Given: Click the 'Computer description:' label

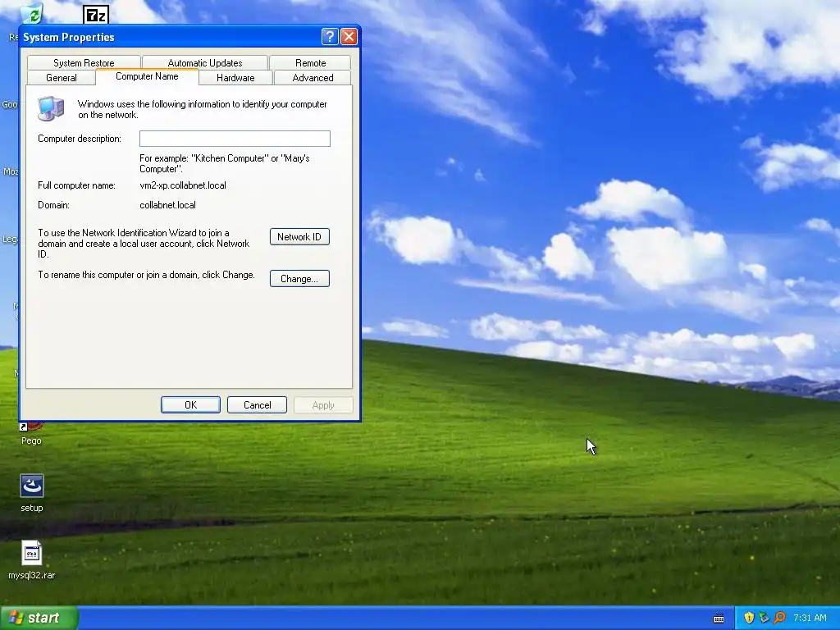Looking at the screenshot, I should [x=80, y=139].
